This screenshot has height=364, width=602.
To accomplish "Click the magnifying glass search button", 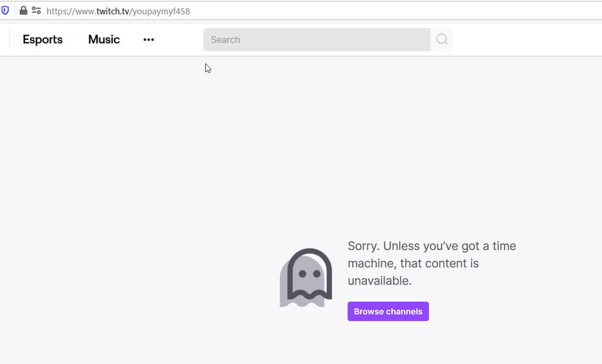I will pyautogui.click(x=442, y=39).
